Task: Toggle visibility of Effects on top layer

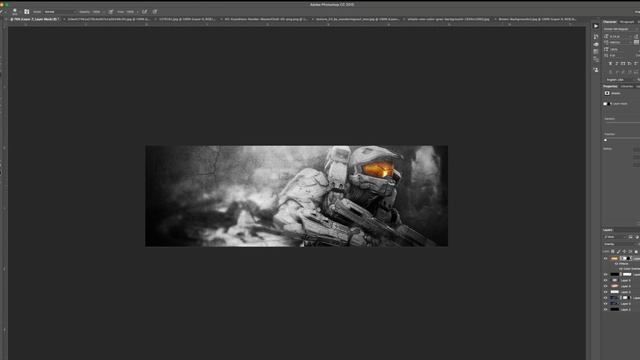Action: [616, 264]
